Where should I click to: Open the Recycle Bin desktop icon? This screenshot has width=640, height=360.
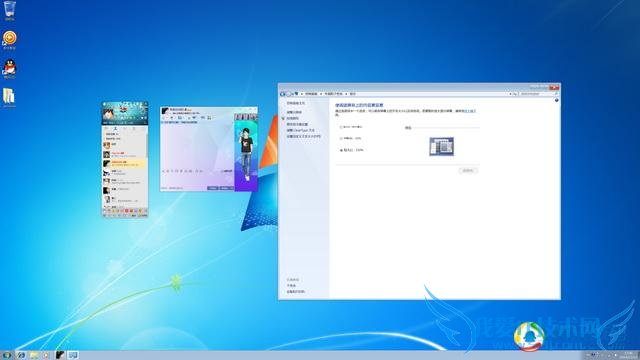tap(10, 10)
